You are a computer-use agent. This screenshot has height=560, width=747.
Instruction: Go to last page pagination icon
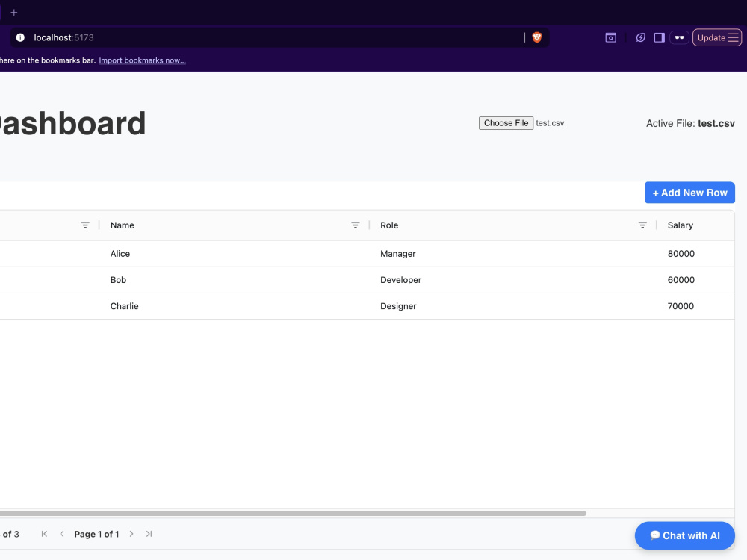pos(149,534)
